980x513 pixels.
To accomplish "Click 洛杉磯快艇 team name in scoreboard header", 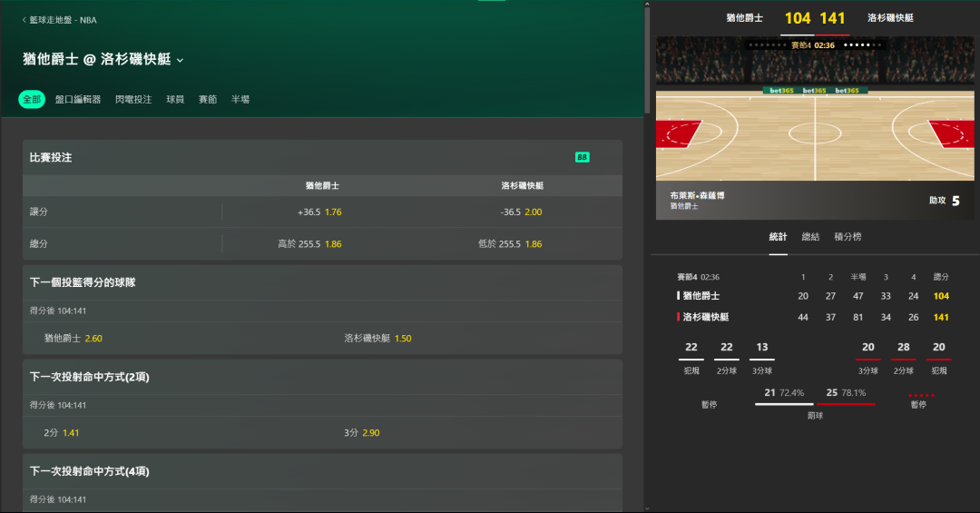I will [891, 18].
